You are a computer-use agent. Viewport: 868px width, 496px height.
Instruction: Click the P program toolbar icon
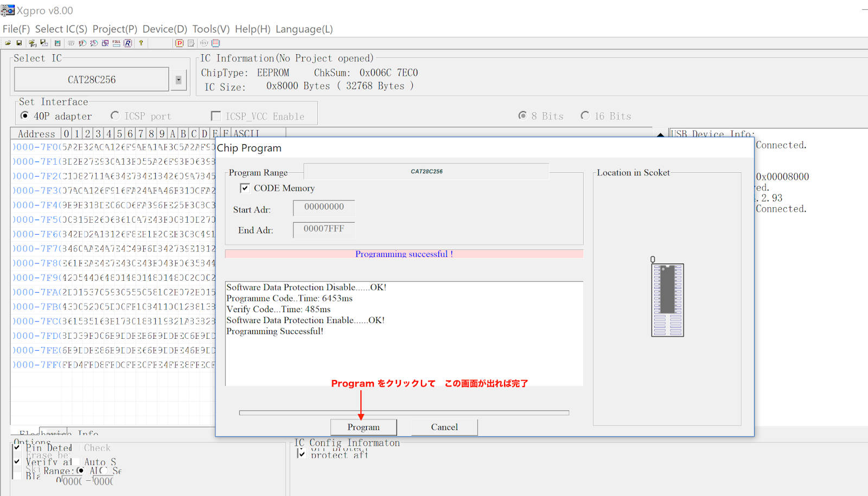179,43
